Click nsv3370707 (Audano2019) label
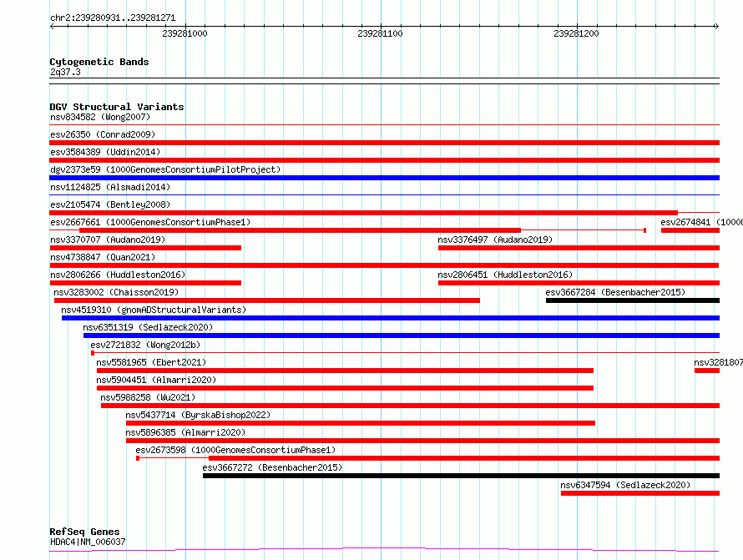743x560 pixels. (108, 240)
